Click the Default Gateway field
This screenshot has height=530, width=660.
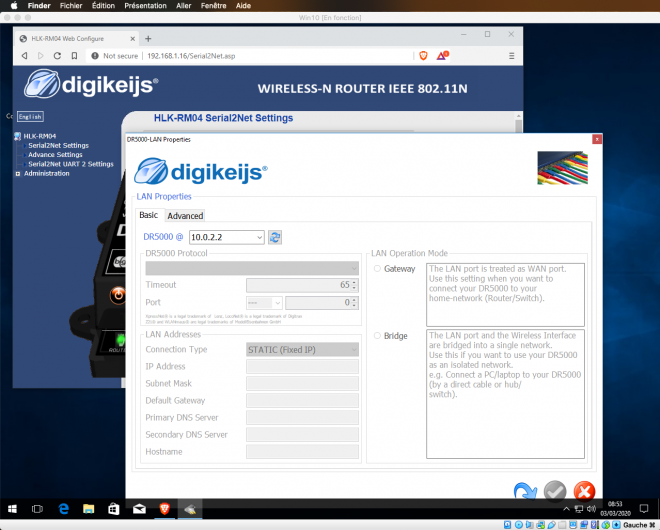(302, 401)
